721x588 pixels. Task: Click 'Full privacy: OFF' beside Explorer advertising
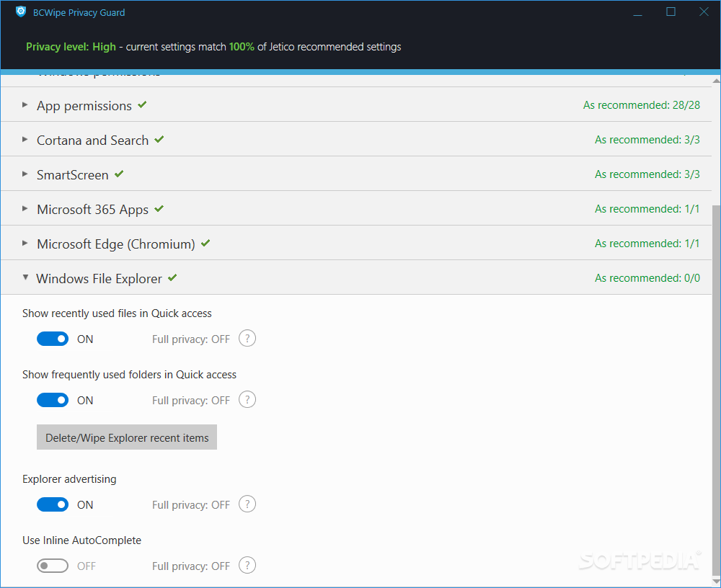tap(191, 505)
